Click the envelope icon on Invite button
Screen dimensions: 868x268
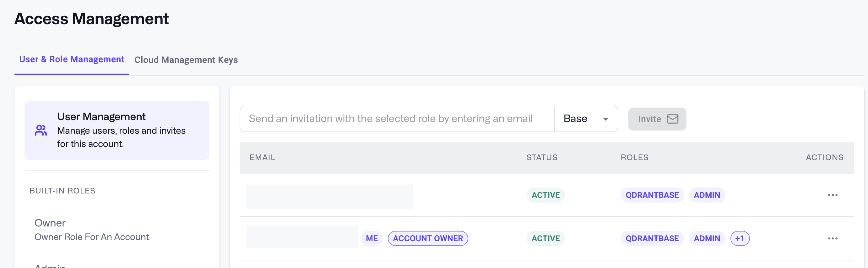tap(672, 119)
